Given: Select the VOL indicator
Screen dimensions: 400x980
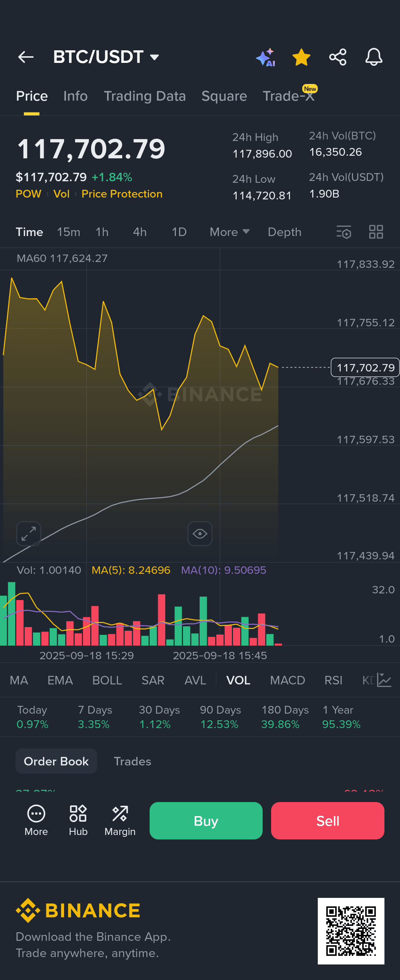Looking at the screenshot, I should pos(238,680).
